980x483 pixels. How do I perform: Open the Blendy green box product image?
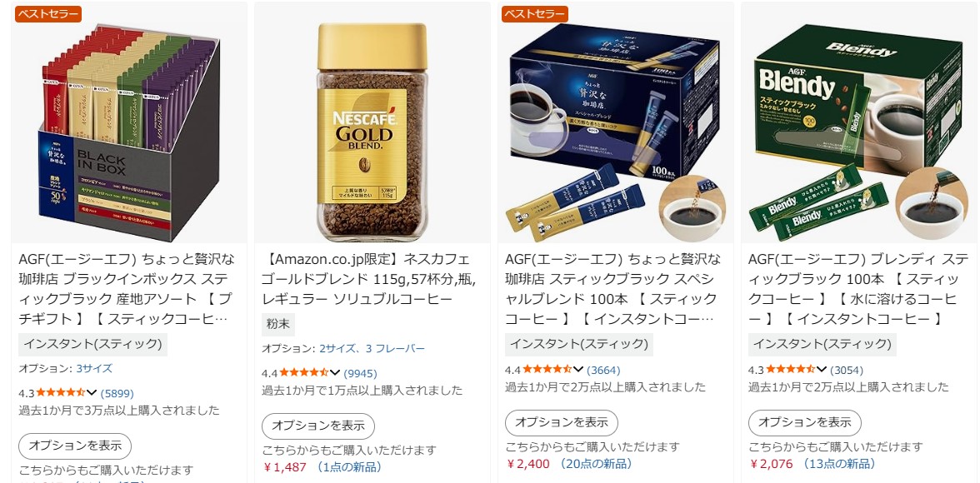point(859,132)
